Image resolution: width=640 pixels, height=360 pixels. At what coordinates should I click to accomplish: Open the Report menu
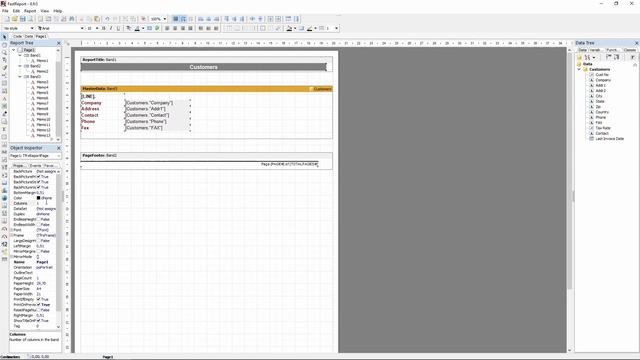tap(30, 11)
